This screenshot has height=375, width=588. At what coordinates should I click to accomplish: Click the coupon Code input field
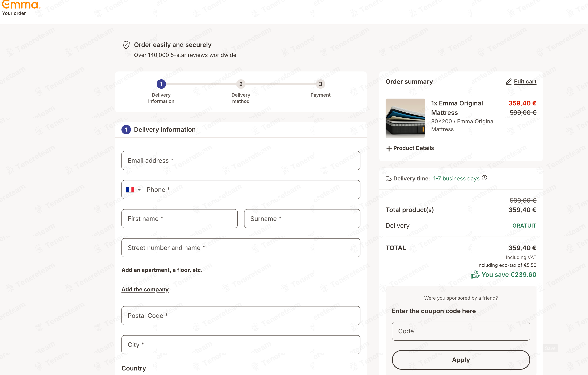461,331
